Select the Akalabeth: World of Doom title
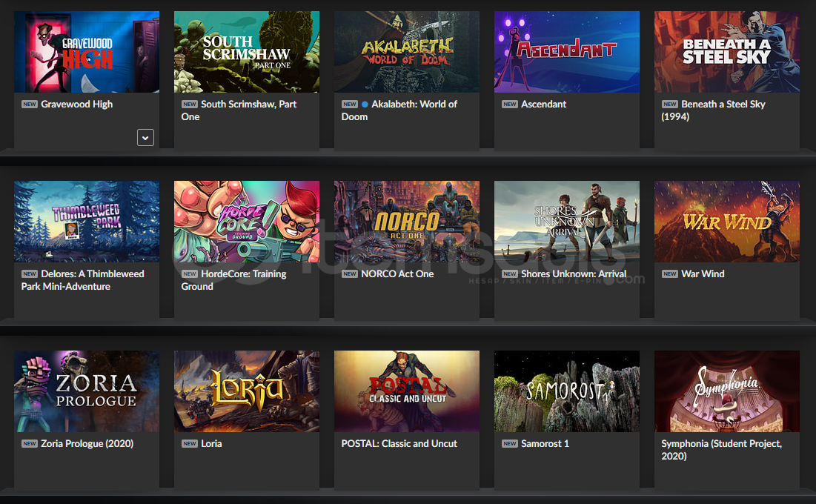This screenshot has width=816, height=504. [x=399, y=110]
